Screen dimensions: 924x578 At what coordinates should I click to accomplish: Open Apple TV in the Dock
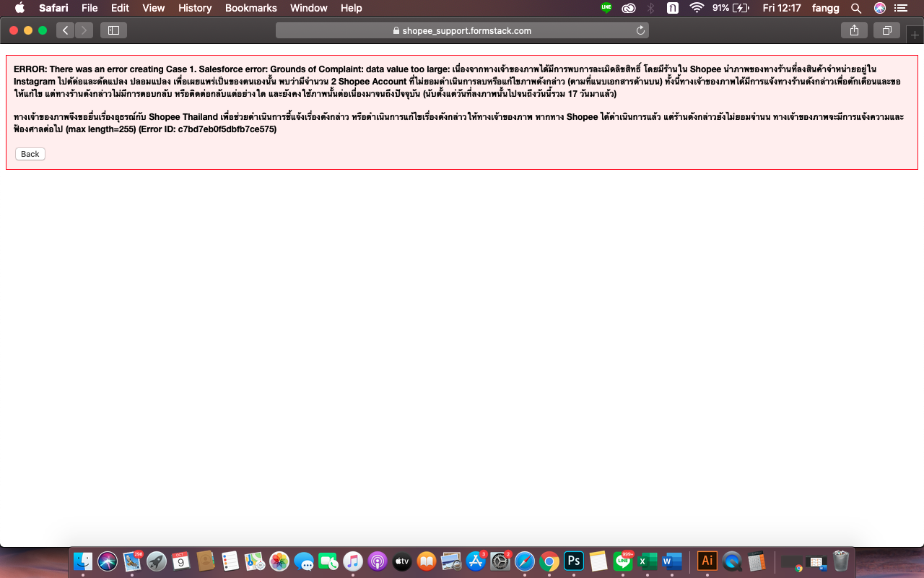(402, 561)
